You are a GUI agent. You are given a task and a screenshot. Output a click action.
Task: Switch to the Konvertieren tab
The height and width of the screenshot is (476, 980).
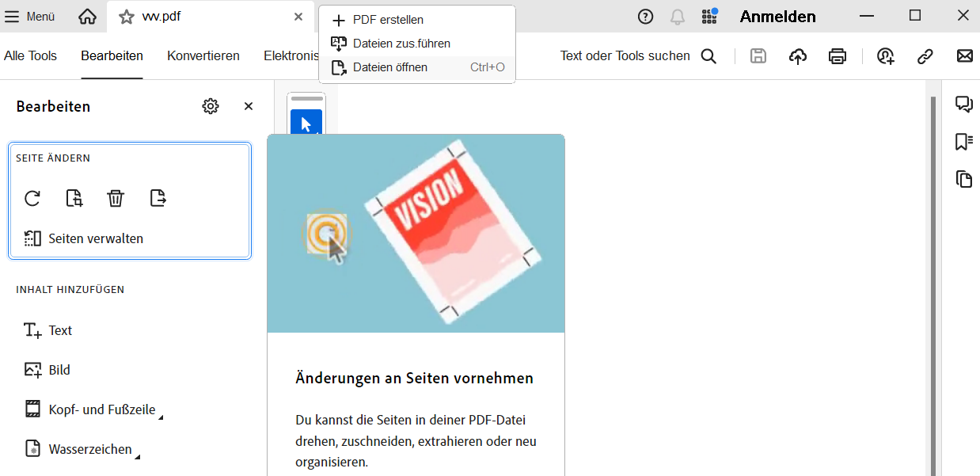[x=203, y=56]
